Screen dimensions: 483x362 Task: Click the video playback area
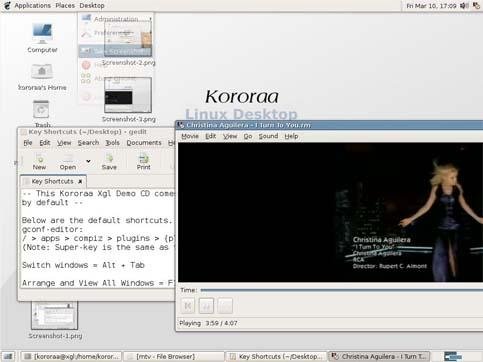pyautogui.click(x=330, y=212)
